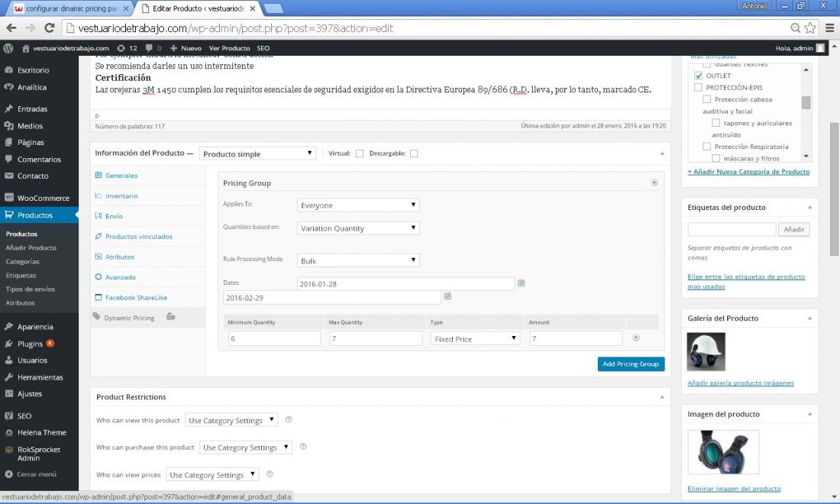Click Ver Producto in admin bar
Viewport: 840px width, 504px height.
pos(229,48)
